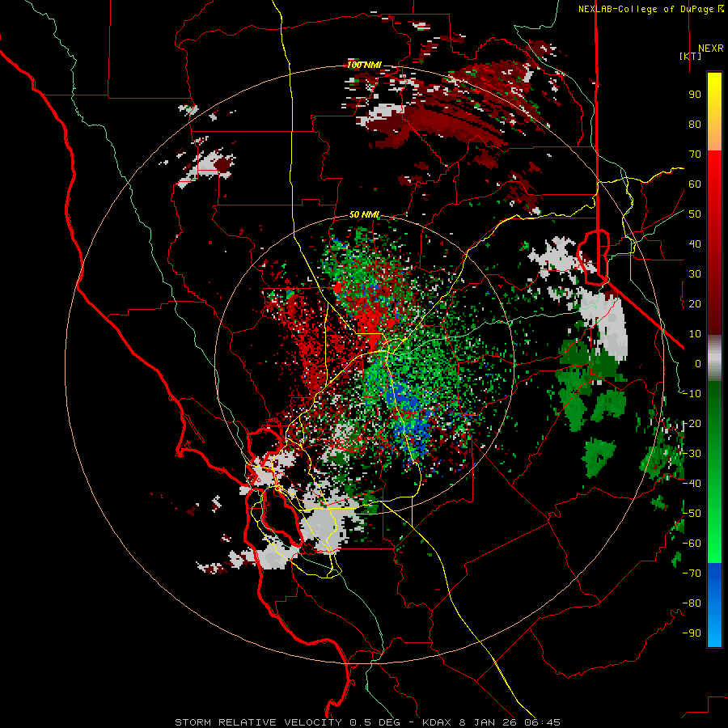Click the 40 value on the velocity scale
The image size is (728, 728).
coord(695,244)
